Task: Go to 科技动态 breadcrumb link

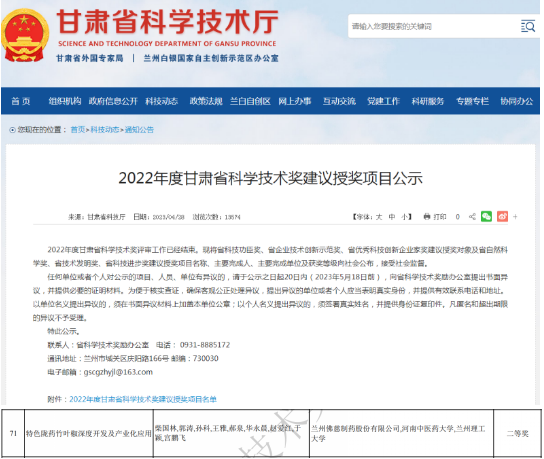Action: click(105, 130)
